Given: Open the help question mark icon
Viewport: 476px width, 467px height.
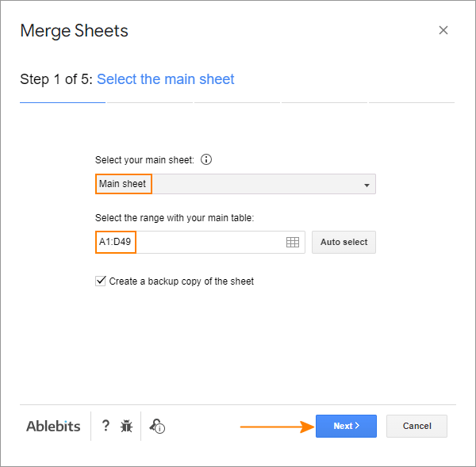Looking at the screenshot, I should pyautogui.click(x=106, y=426).
